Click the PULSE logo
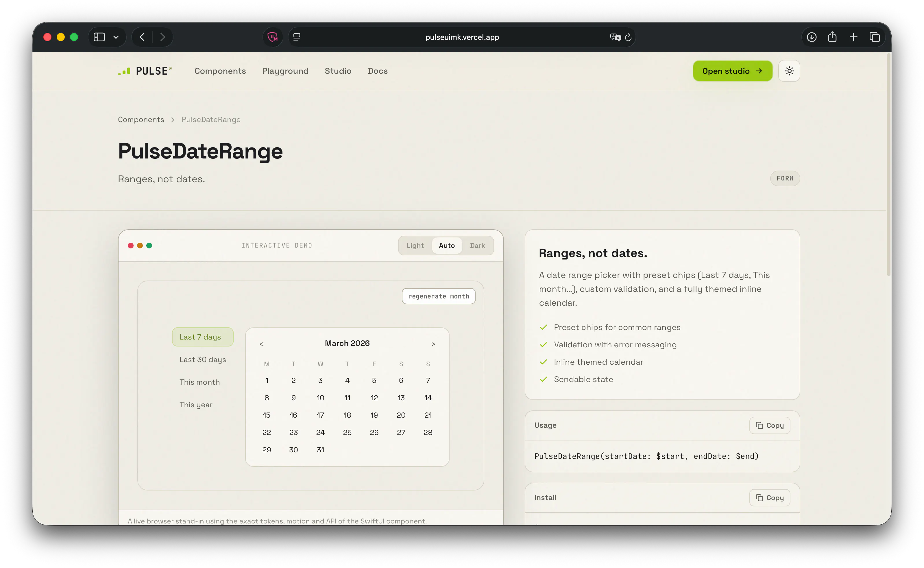 tap(145, 71)
